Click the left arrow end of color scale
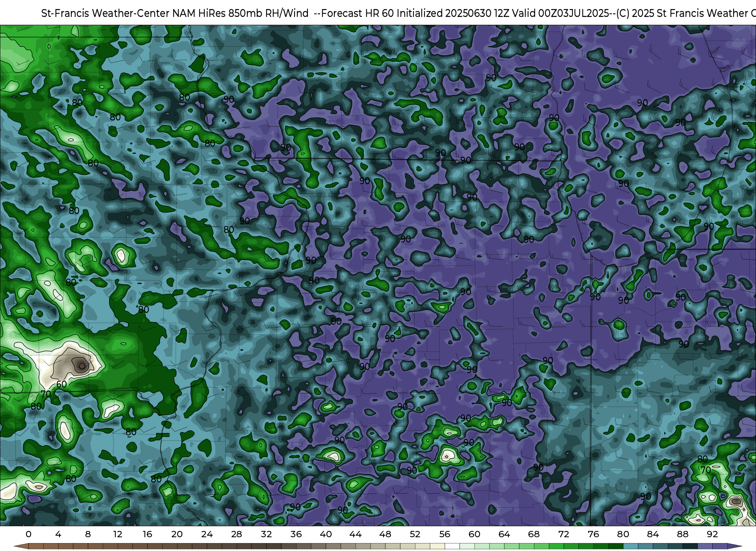This screenshot has height=551, width=756. (21, 546)
